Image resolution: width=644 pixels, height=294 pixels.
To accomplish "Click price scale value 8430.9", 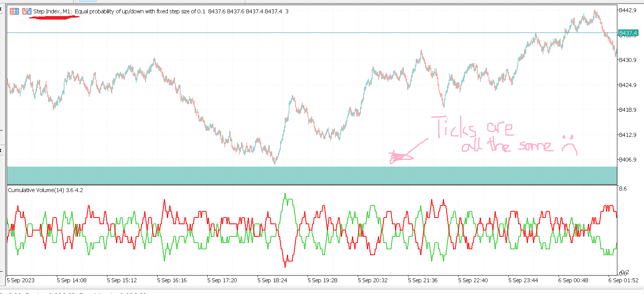I will [x=628, y=60].
